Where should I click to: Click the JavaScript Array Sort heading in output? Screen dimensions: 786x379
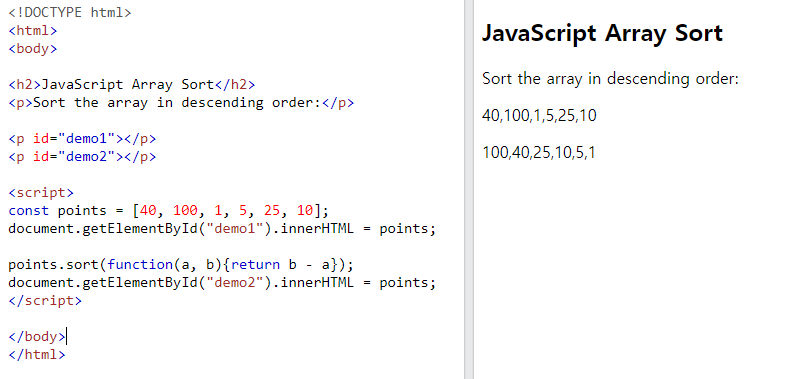pos(602,34)
